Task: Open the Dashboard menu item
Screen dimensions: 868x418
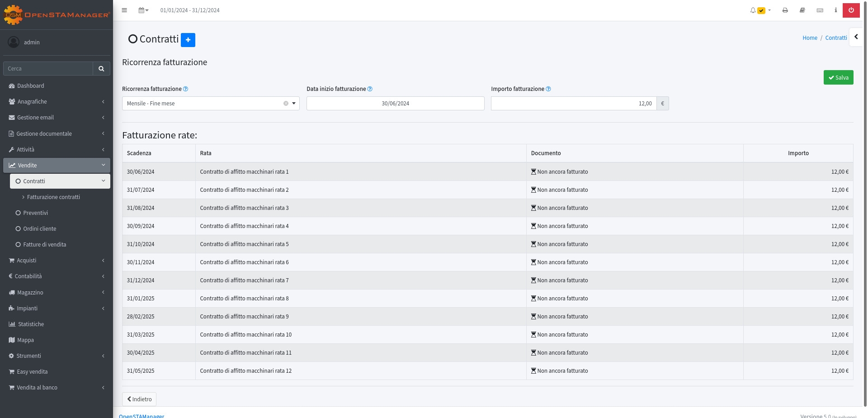Action: pos(31,86)
